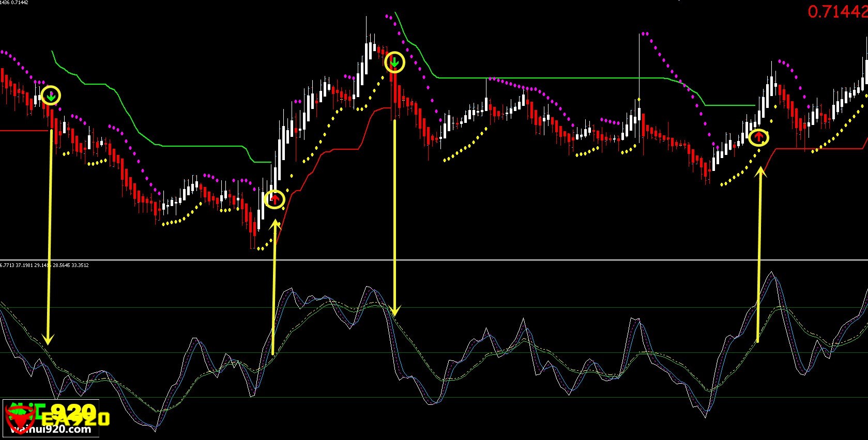Image resolution: width=868 pixels, height=440 pixels.
Task: Click the leftmost circled green down arrow
Action: point(51,96)
